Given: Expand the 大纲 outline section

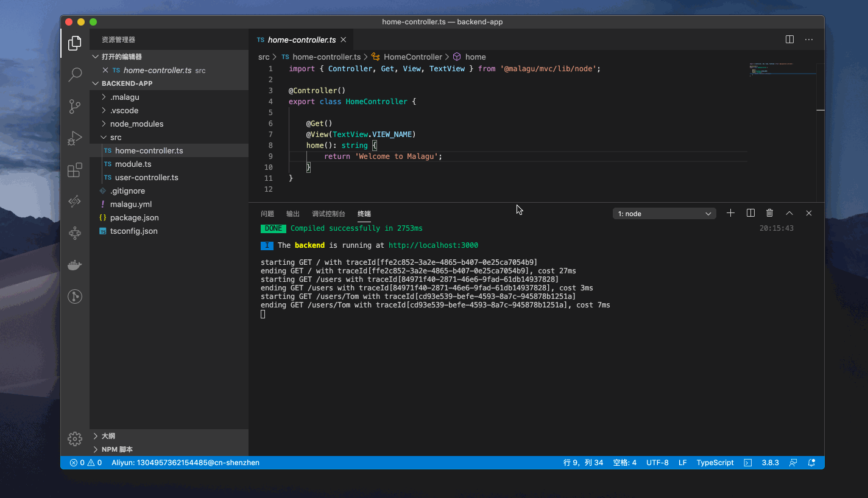Looking at the screenshot, I should tap(169, 436).
